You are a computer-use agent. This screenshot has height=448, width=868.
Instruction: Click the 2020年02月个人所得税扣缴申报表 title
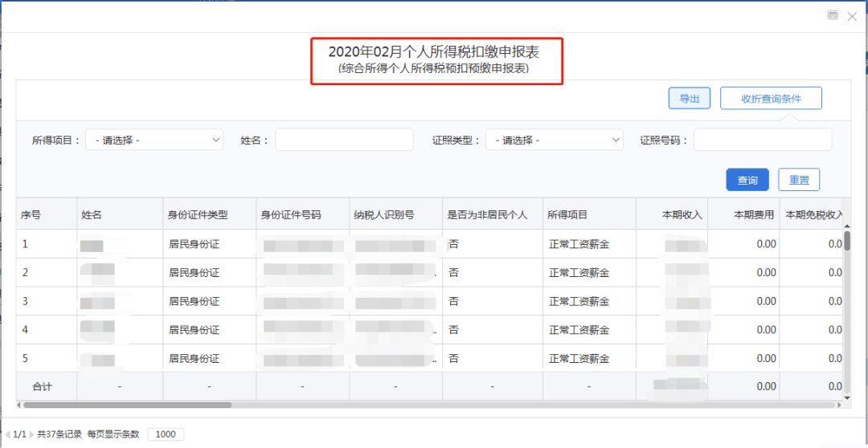click(x=434, y=52)
